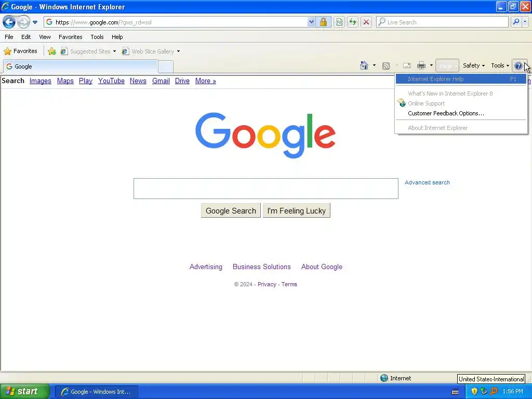Screen dimensions: 532x399
Task: Open the Favorites star button
Action: [x=20, y=51]
